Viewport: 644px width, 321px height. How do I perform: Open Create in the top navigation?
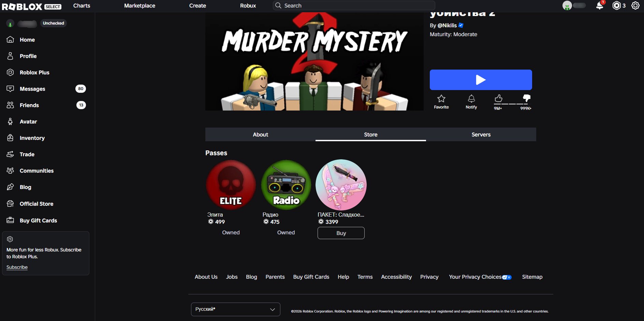tap(197, 6)
